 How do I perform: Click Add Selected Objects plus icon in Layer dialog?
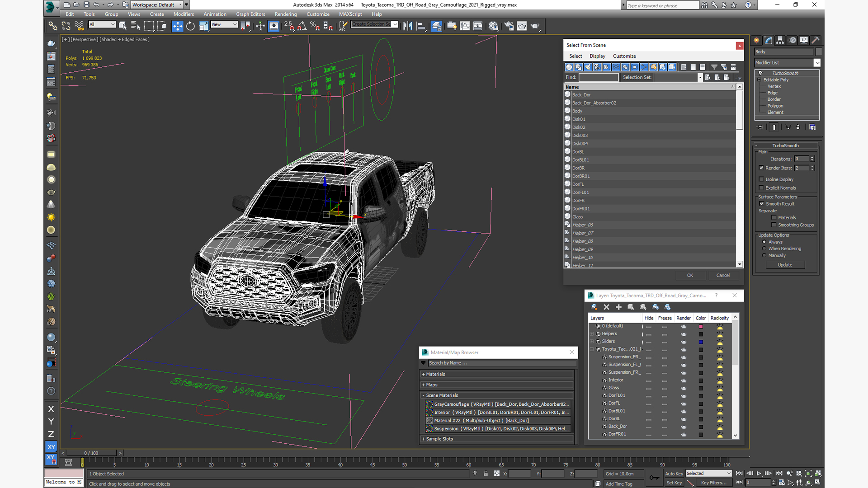click(618, 307)
